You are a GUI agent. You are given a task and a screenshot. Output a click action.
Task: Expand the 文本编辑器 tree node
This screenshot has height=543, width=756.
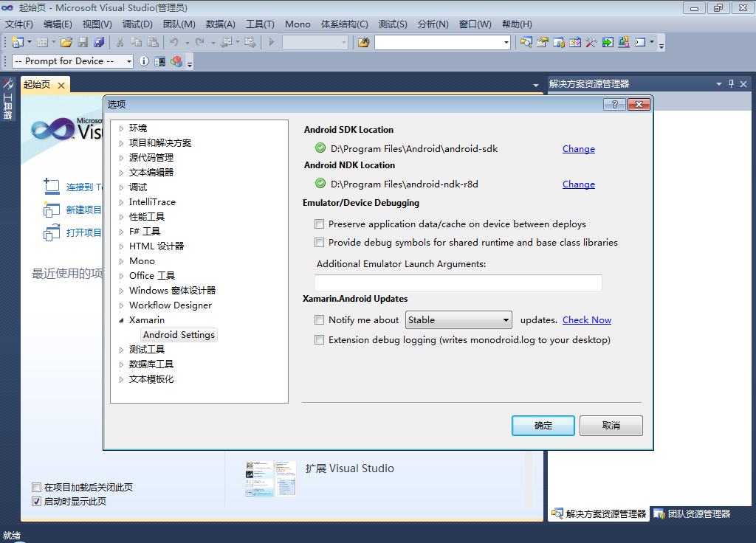122,173
